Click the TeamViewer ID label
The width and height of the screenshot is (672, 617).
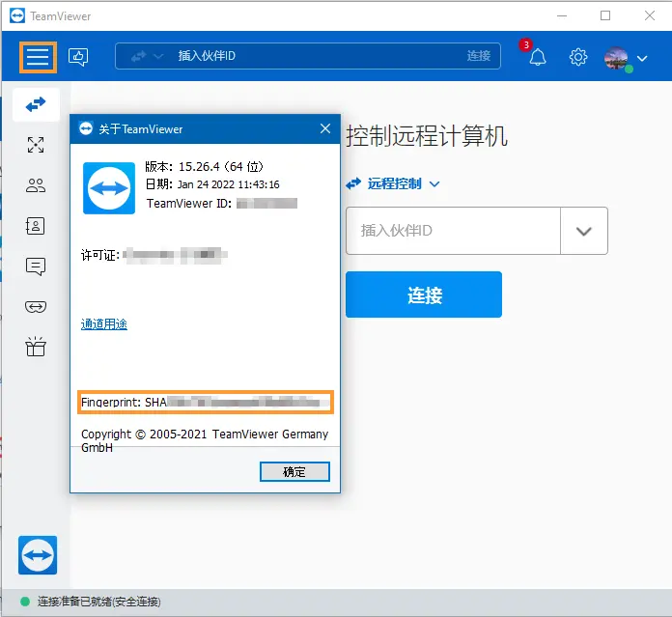coord(188,203)
